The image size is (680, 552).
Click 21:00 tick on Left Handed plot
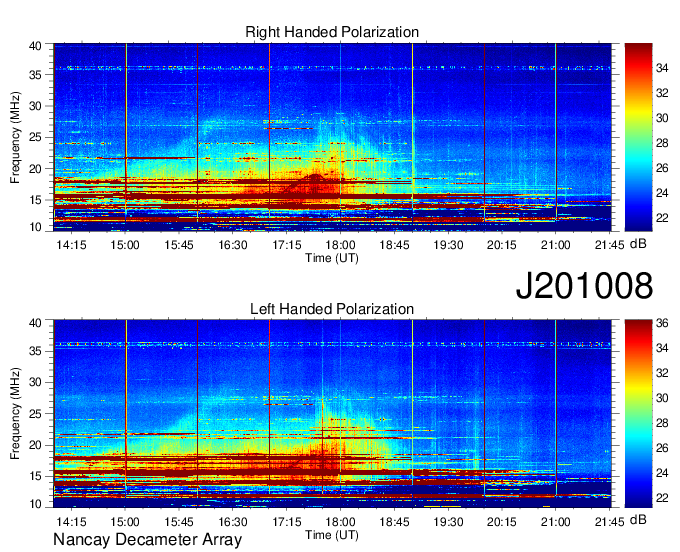tap(556, 522)
